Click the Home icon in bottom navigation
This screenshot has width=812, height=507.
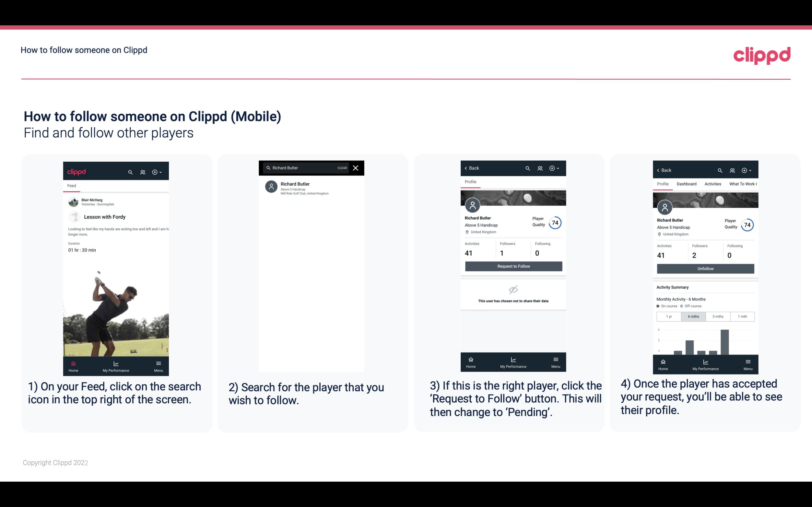click(x=73, y=363)
